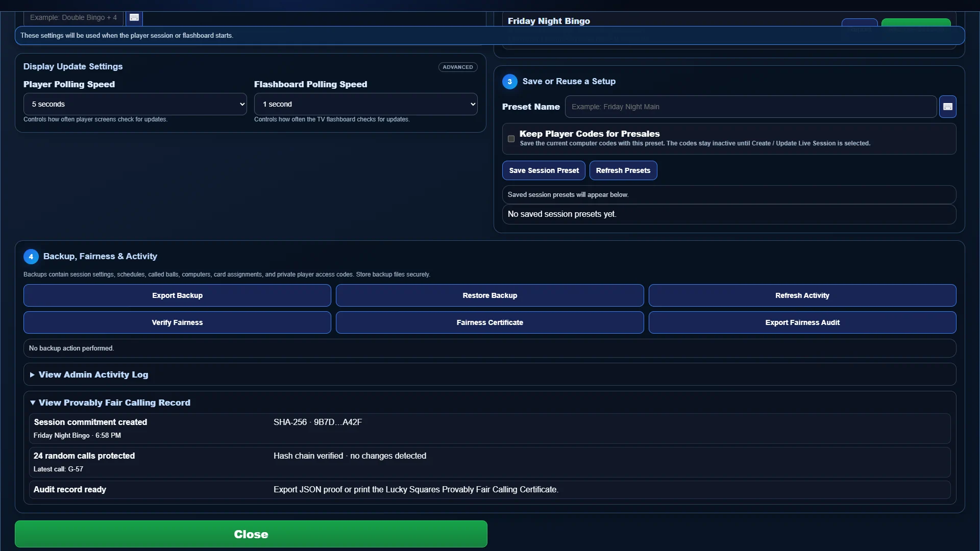Image resolution: width=980 pixels, height=551 pixels.
Task: Select the 24 random calls protected row
Action: (x=489, y=462)
